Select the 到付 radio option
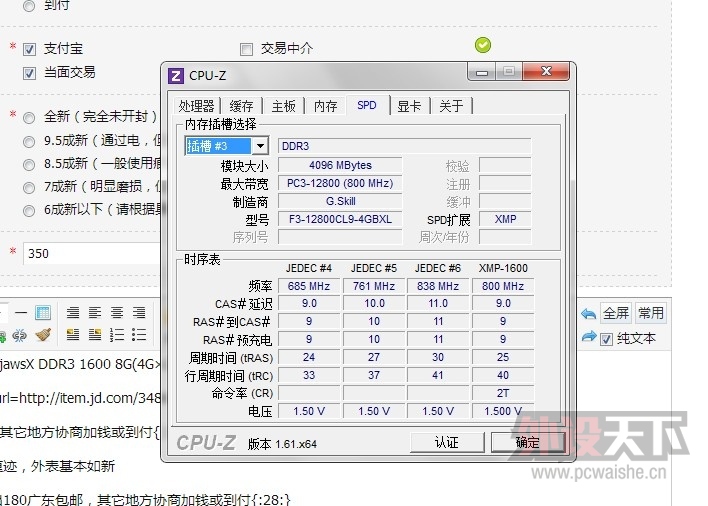Image resolution: width=708 pixels, height=506 pixels. click(29, 6)
